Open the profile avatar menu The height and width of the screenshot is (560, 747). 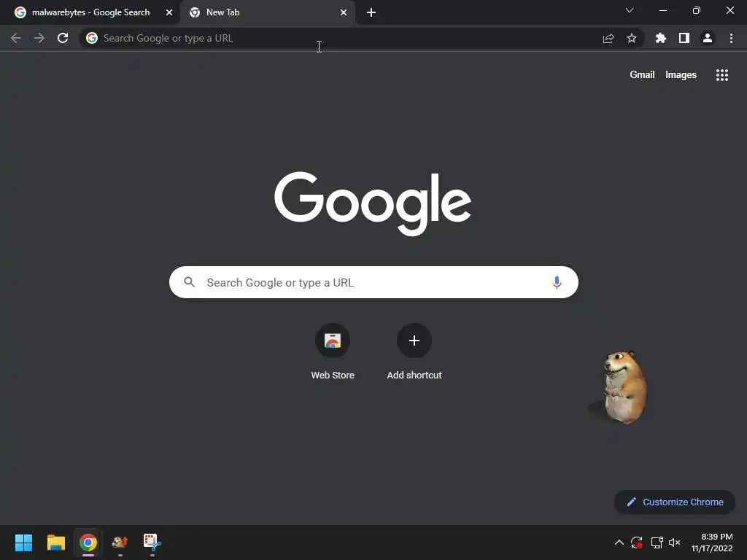pos(708,38)
